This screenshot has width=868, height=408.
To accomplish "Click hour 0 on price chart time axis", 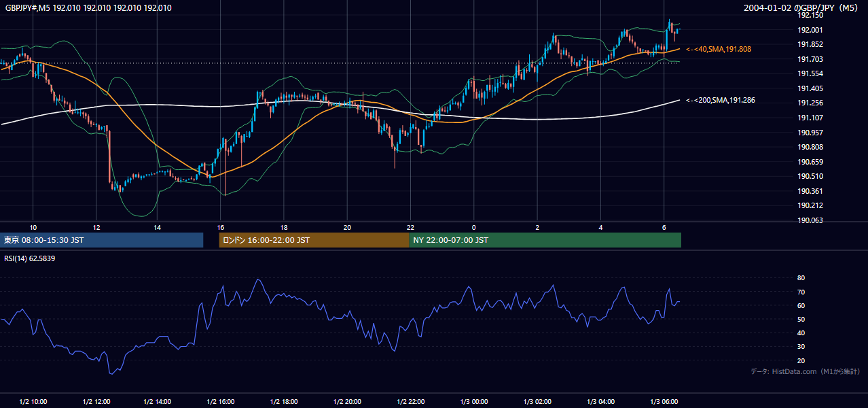I will (474, 227).
